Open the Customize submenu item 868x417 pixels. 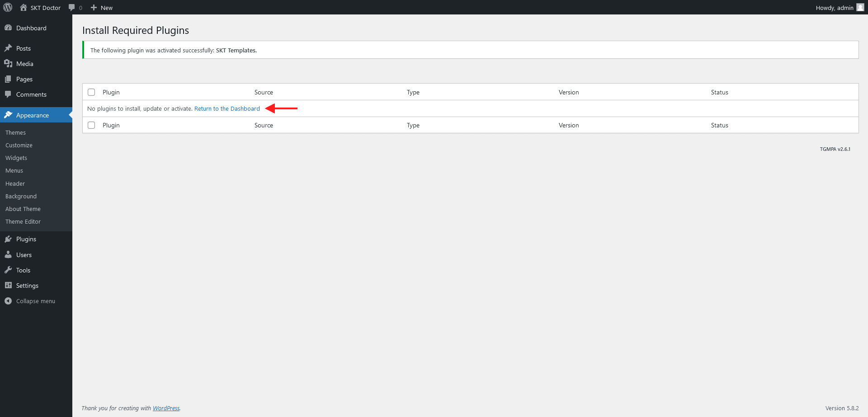coord(19,145)
